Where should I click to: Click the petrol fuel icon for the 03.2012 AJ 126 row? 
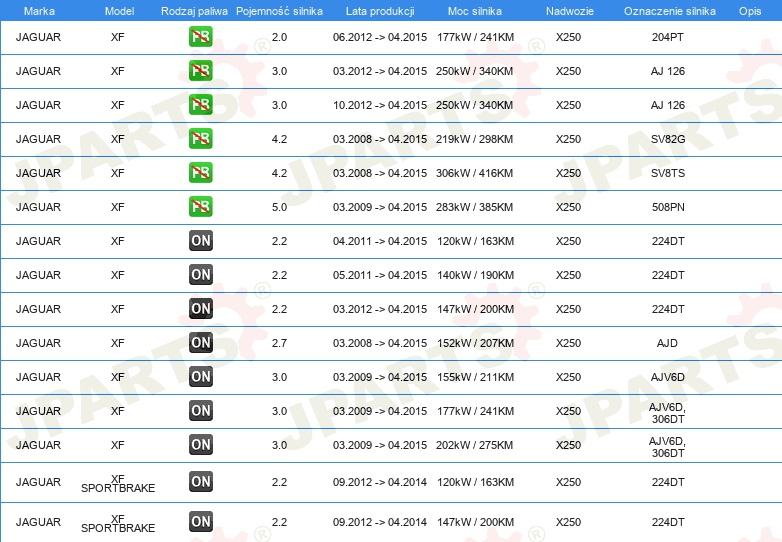tap(200, 71)
